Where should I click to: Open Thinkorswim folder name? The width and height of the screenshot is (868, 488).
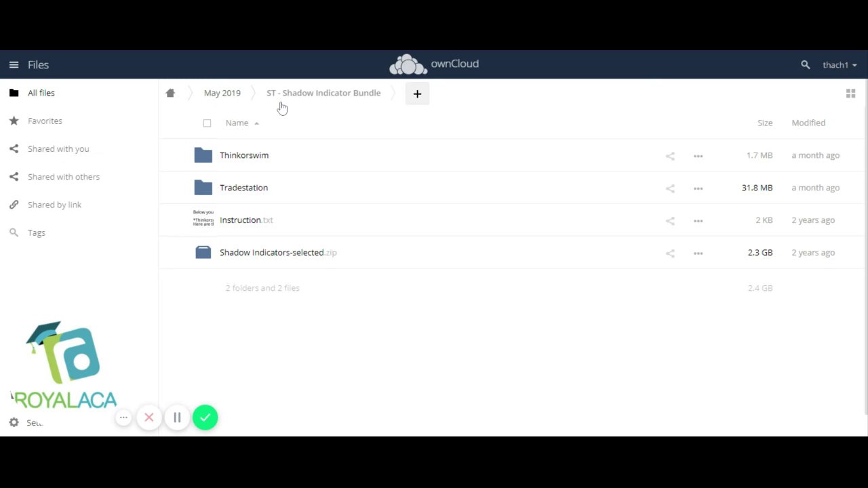tap(244, 155)
